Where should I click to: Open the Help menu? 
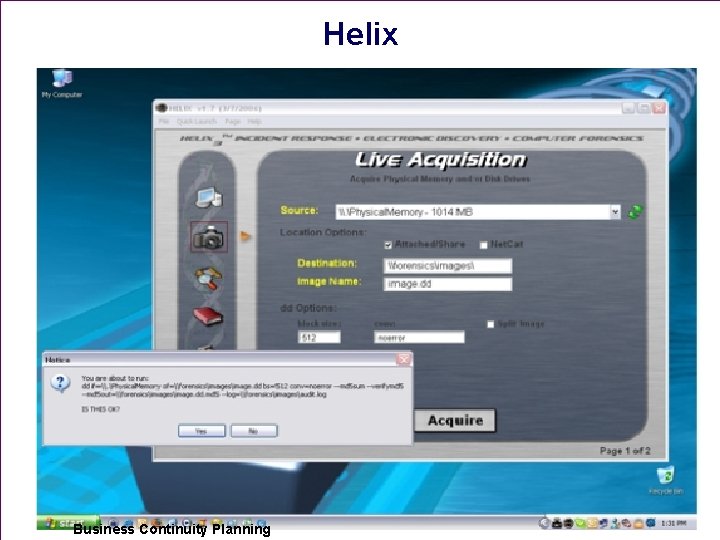254,121
